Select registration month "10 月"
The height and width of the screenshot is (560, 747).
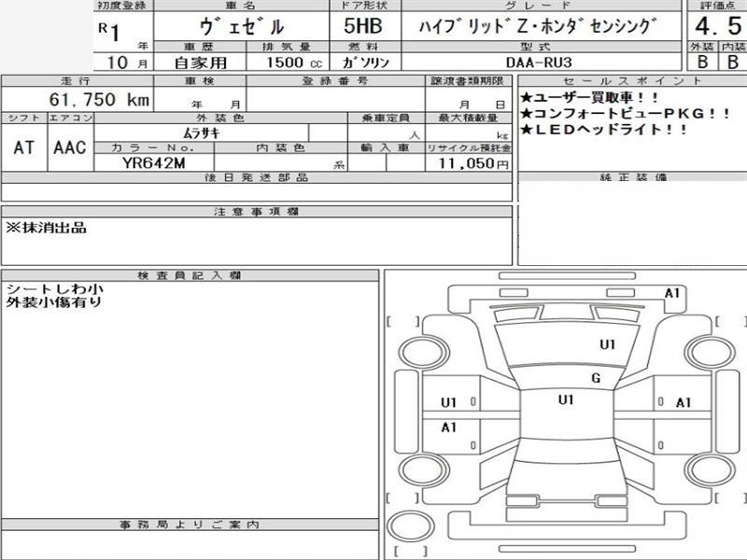click(x=127, y=63)
